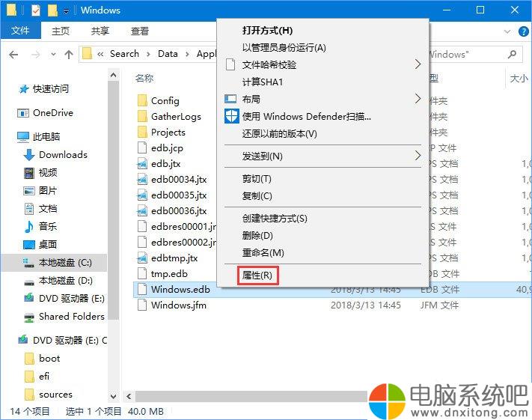
Task: Open Downloads in the navigation pane
Action: point(55,155)
